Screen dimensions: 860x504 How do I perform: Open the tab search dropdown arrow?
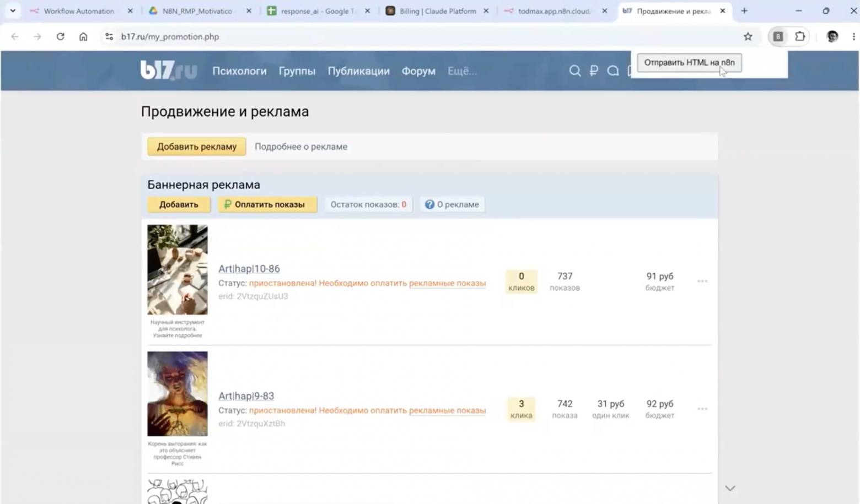13,11
